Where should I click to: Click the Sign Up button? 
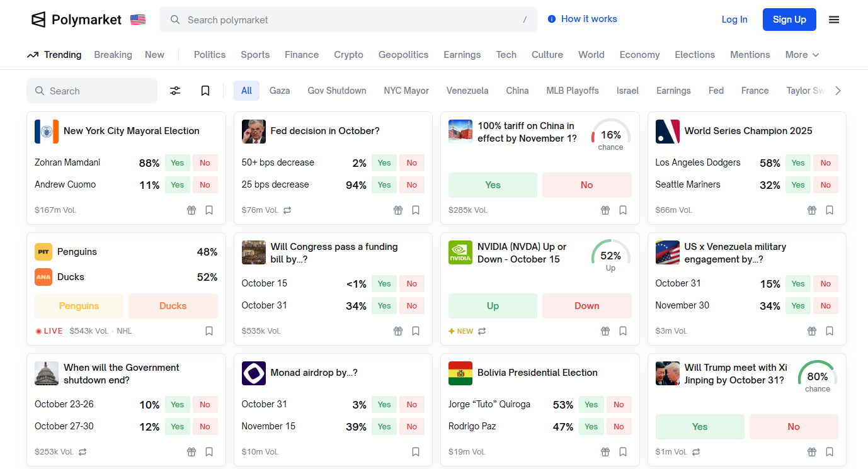[789, 20]
